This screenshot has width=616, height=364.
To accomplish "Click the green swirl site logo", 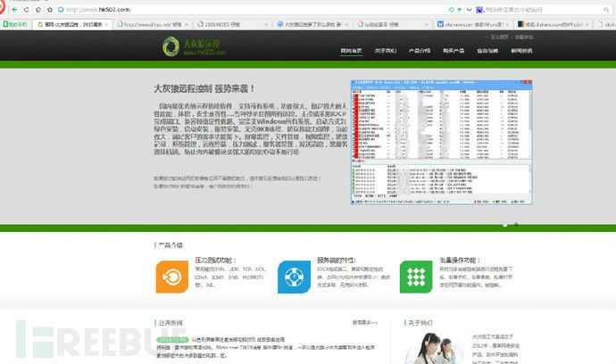I will coord(171,46).
